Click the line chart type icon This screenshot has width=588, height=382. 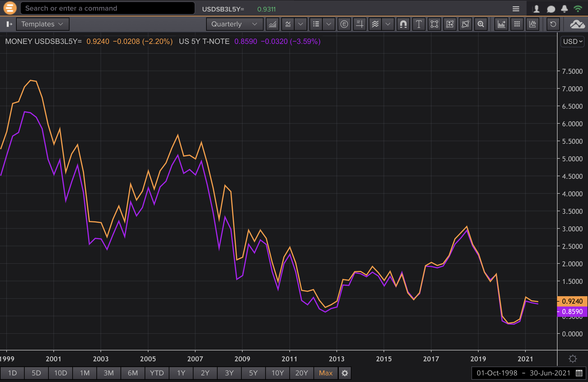point(272,24)
